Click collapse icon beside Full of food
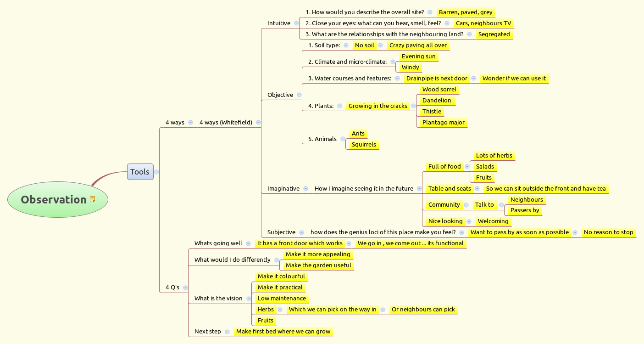This screenshot has height=344, width=644. (467, 167)
